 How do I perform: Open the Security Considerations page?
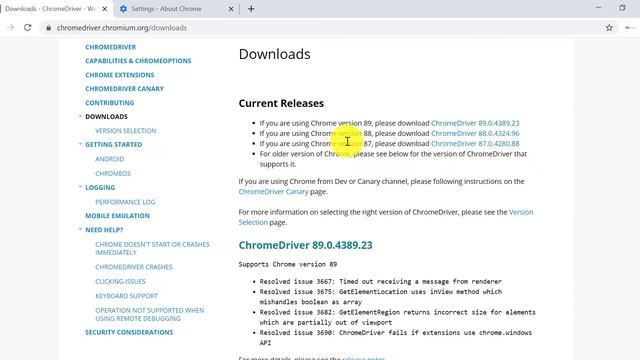(129, 332)
